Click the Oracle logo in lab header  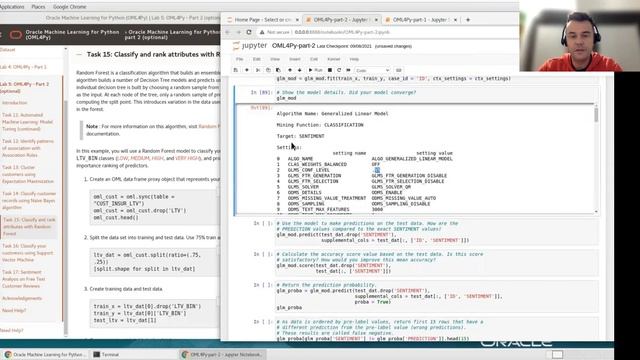tap(16, 35)
